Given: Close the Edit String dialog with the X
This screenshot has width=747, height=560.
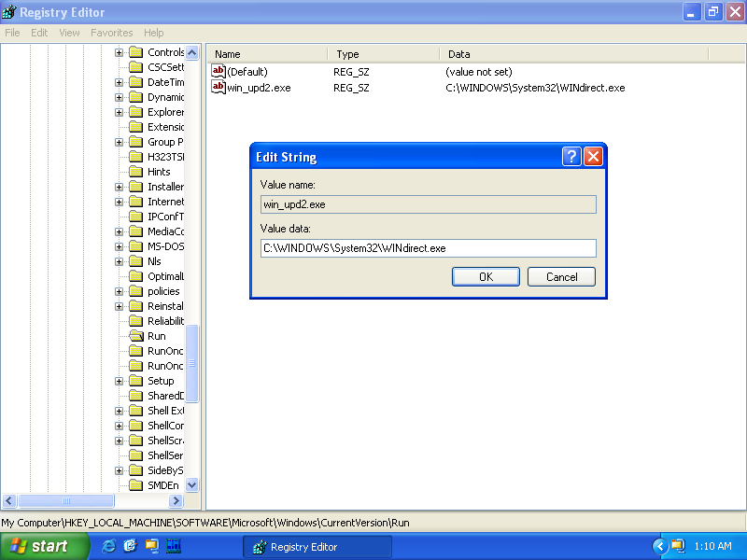Looking at the screenshot, I should 593,156.
